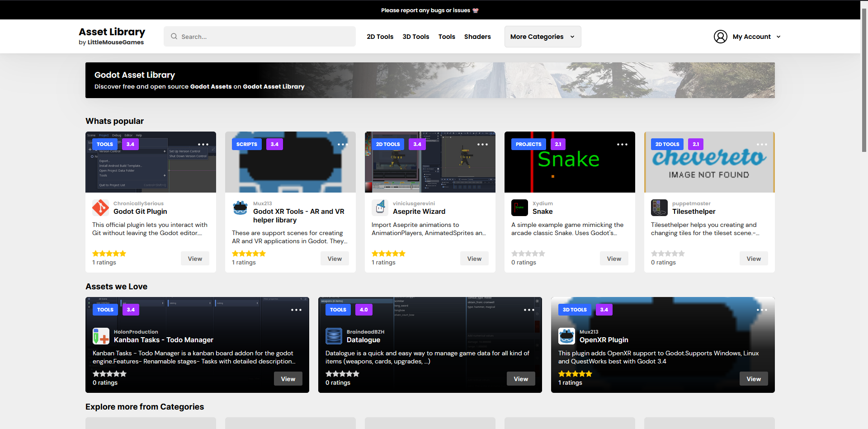This screenshot has height=429, width=868.
Task: Click the 2D TOOLS tag on Aseprite Wizard
Action: [388, 144]
